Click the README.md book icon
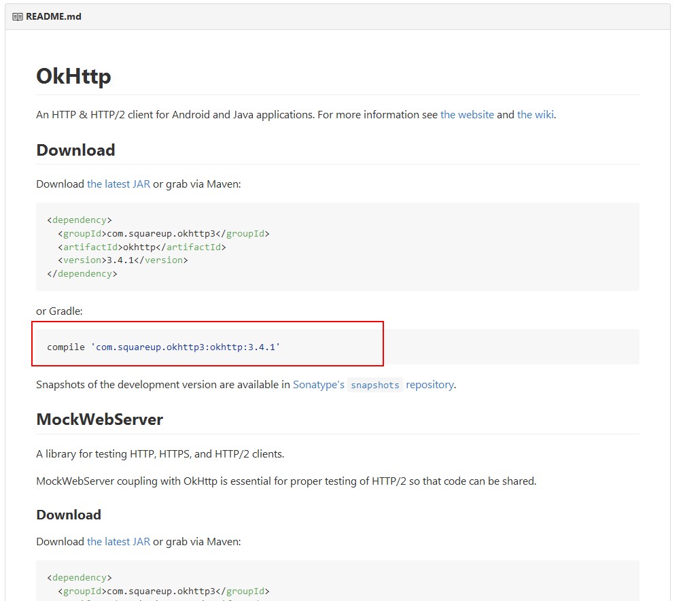Viewport: 700px width, 601px height. (18, 17)
